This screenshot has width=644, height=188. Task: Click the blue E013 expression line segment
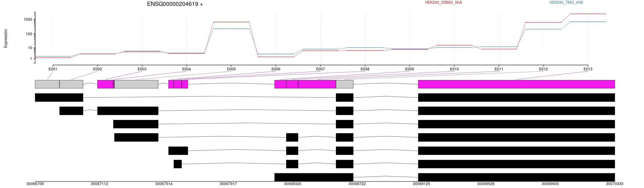pos(588,22)
